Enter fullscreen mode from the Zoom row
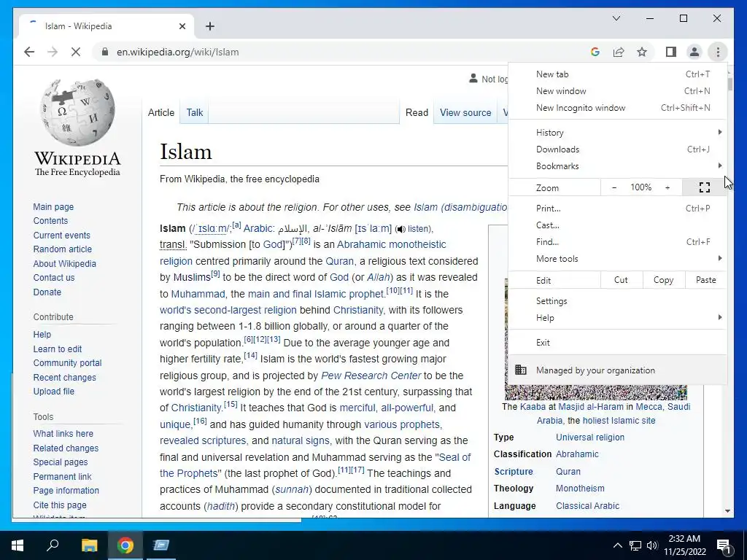747x560 pixels. [705, 187]
